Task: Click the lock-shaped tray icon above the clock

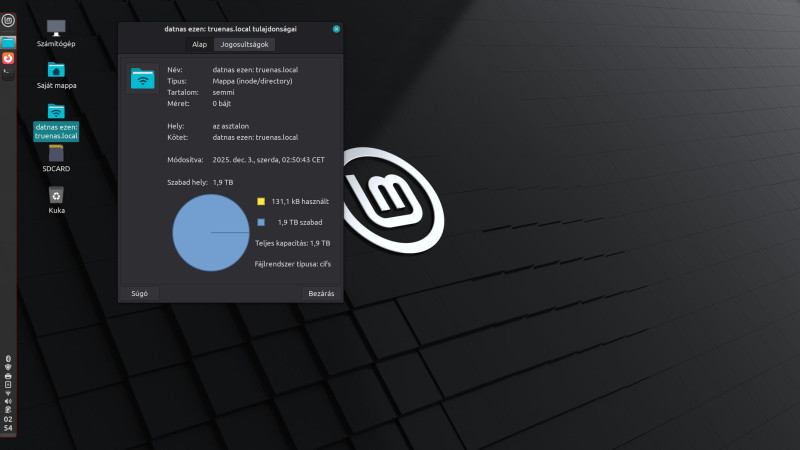Action: 8,410
